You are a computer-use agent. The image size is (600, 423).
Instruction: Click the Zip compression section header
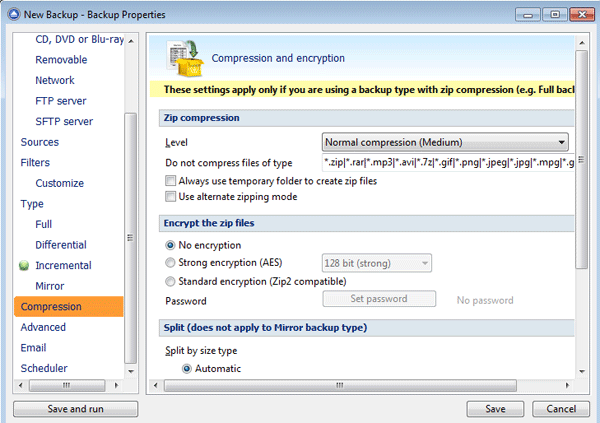point(367,118)
